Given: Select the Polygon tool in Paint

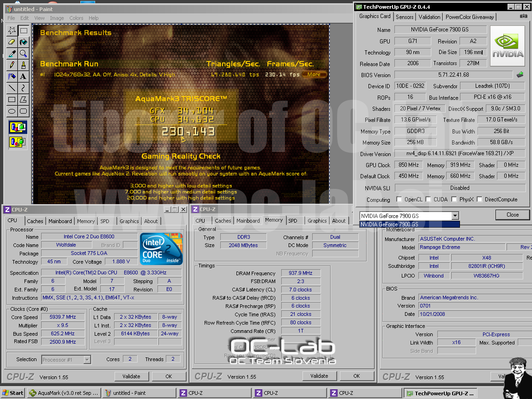Looking at the screenshot, I should [24, 99].
